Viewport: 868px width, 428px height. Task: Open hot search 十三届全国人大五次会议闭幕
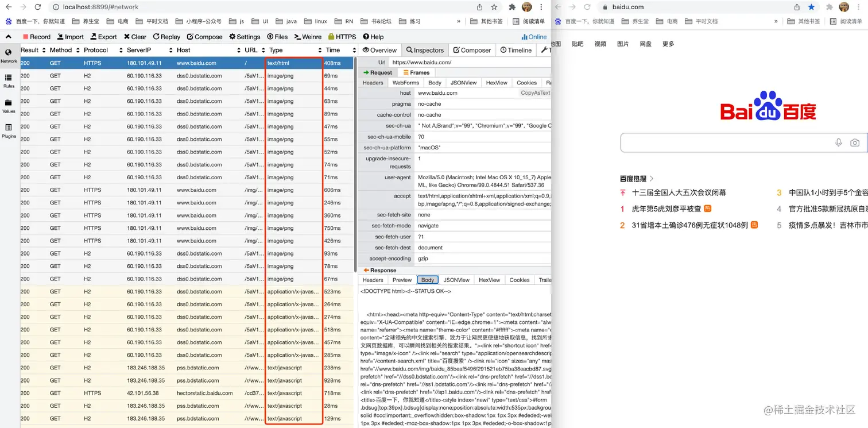pos(679,192)
